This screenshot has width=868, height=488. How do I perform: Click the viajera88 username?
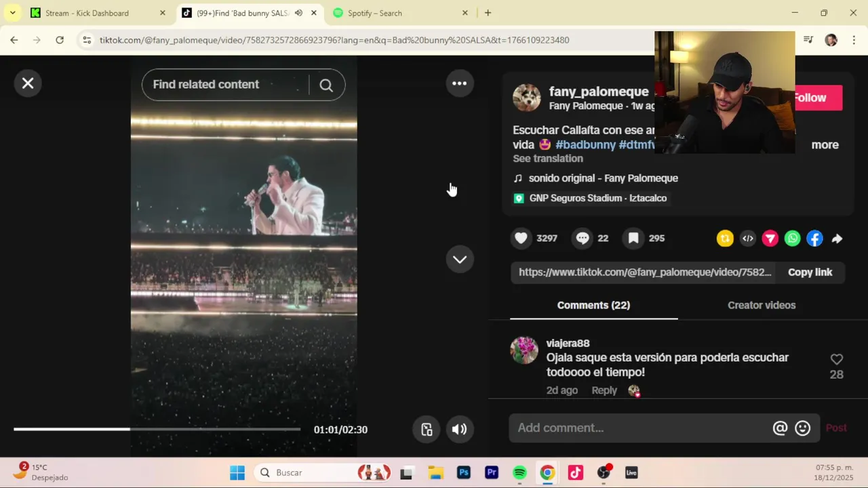568,343
